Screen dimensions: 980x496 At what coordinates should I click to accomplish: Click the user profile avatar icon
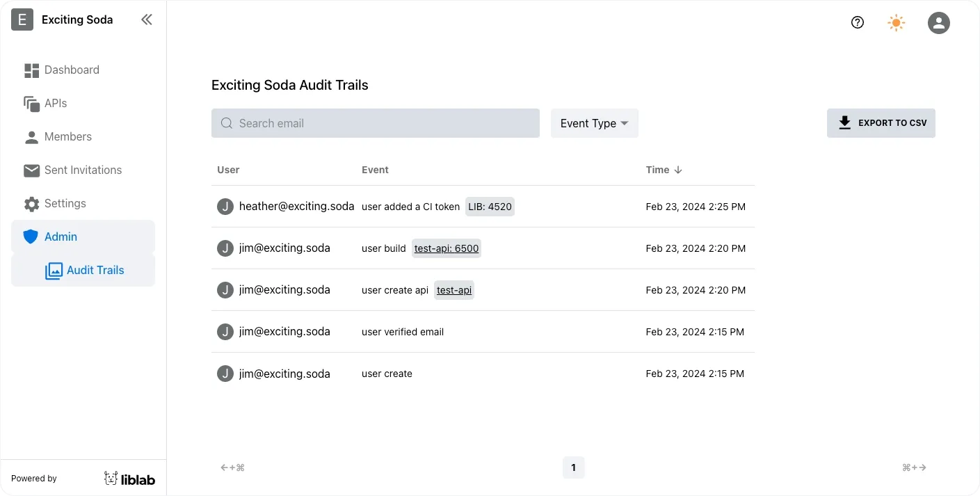[x=939, y=22]
